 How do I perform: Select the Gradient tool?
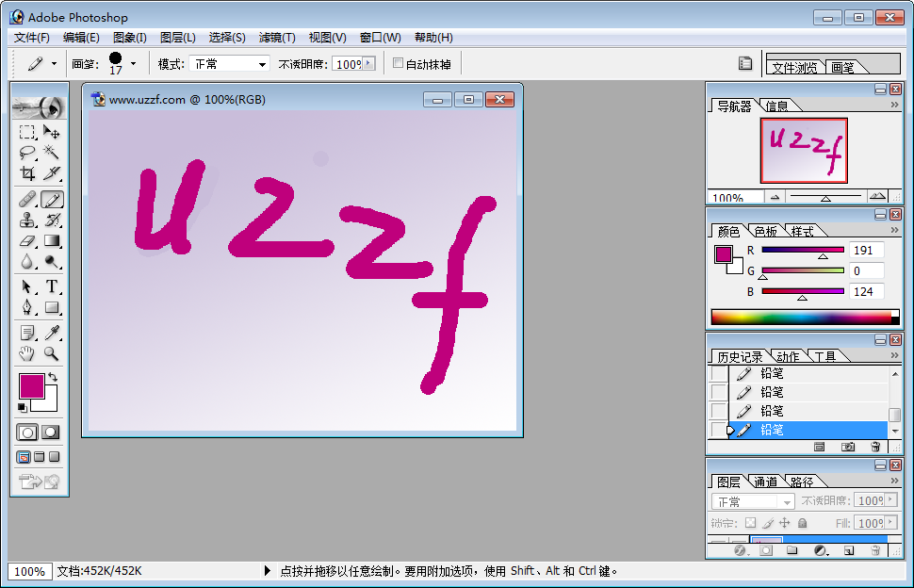(x=52, y=240)
